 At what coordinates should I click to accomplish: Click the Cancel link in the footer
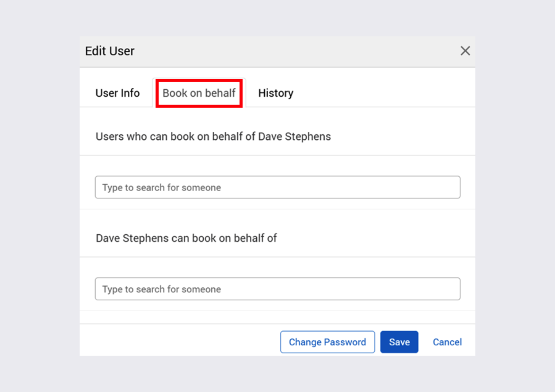coord(447,342)
